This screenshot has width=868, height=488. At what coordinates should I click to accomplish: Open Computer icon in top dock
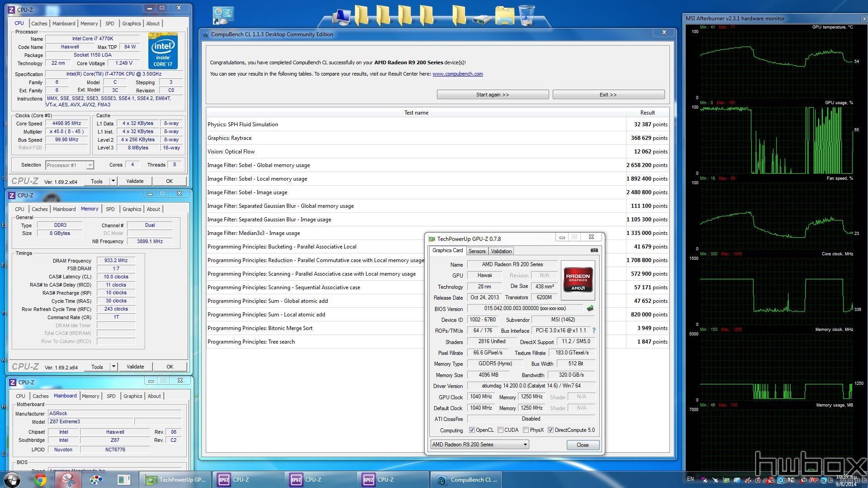[341, 16]
